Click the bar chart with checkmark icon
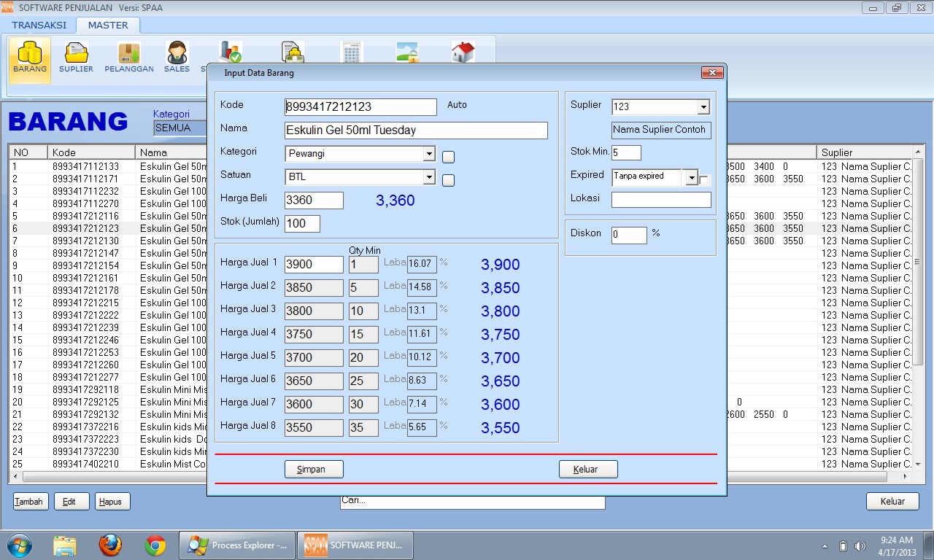The width and height of the screenshot is (934, 560). [x=231, y=52]
